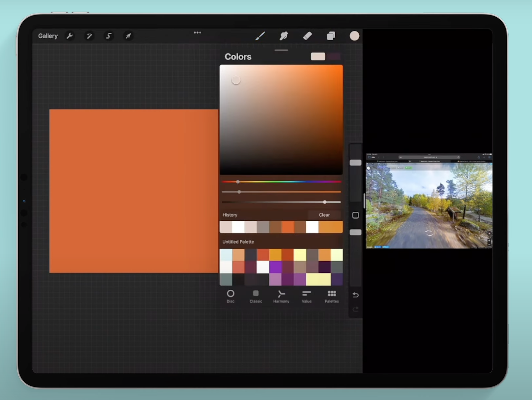Pick the gray swatch in History
This screenshot has width=532, height=400.
pyautogui.click(x=263, y=227)
